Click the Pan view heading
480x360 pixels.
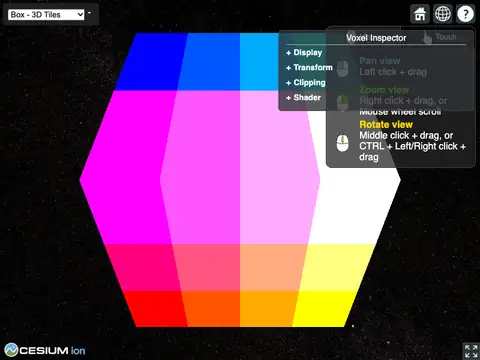(380, 61)
